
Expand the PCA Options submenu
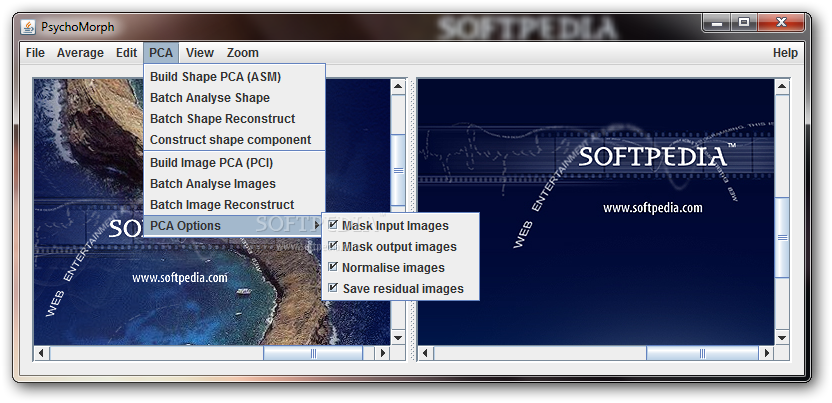(234, 226)
